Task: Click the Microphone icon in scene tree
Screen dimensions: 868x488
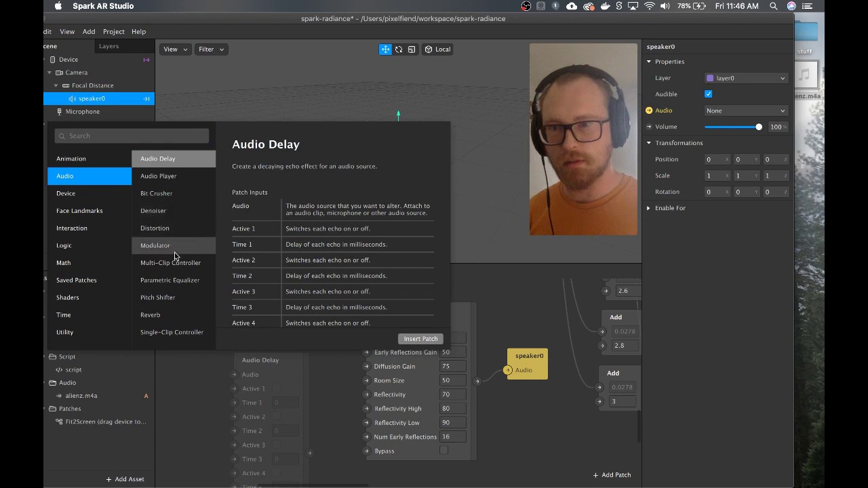Action: [x=60, y=112]
